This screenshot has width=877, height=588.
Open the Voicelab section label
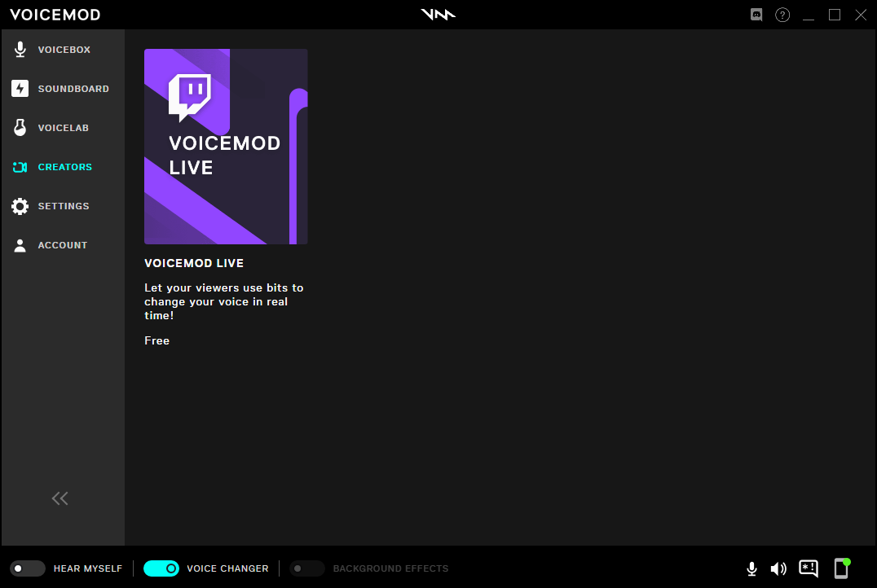tap(64, 128)
